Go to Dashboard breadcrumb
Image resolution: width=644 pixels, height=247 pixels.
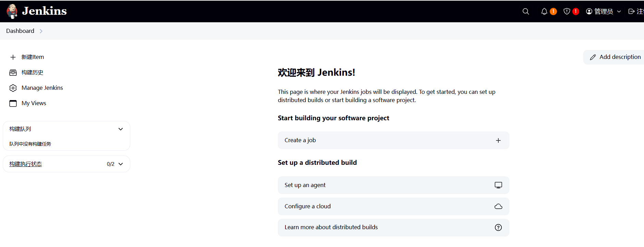coord(20,31)
